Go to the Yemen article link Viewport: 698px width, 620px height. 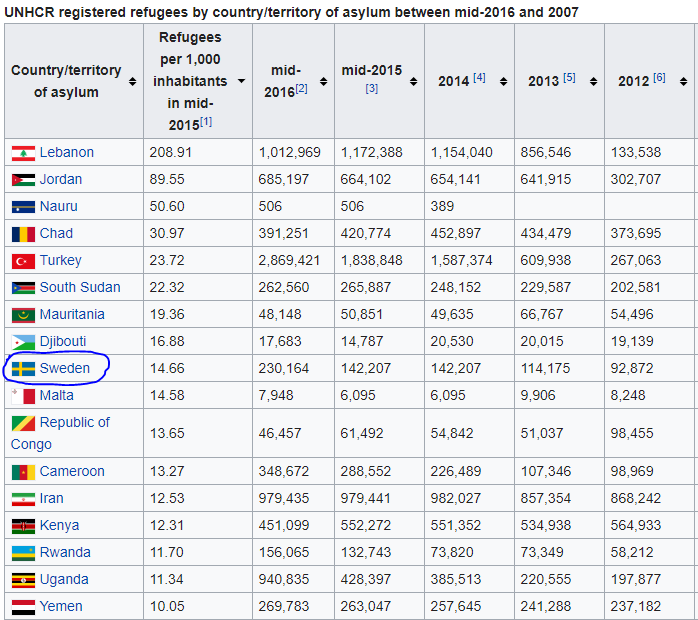click(x=61, y=606)
